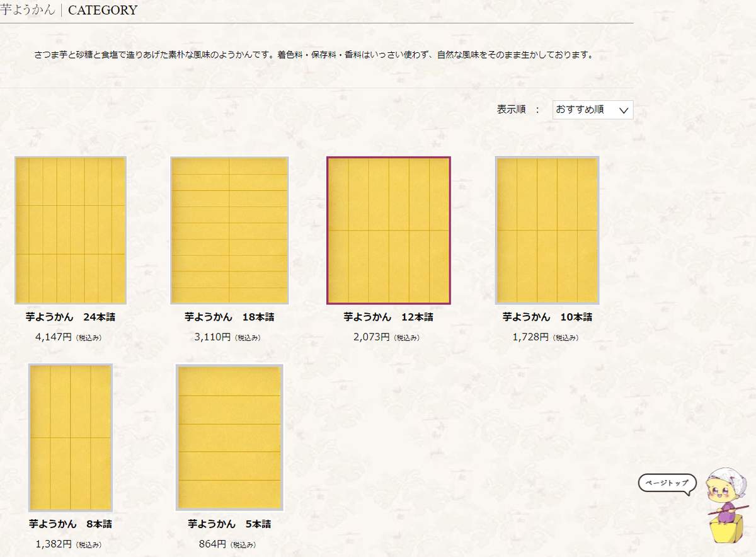Open the 芋ようかん 8本詰 product link
Viewport: 756px width, 557px height.
71,523
